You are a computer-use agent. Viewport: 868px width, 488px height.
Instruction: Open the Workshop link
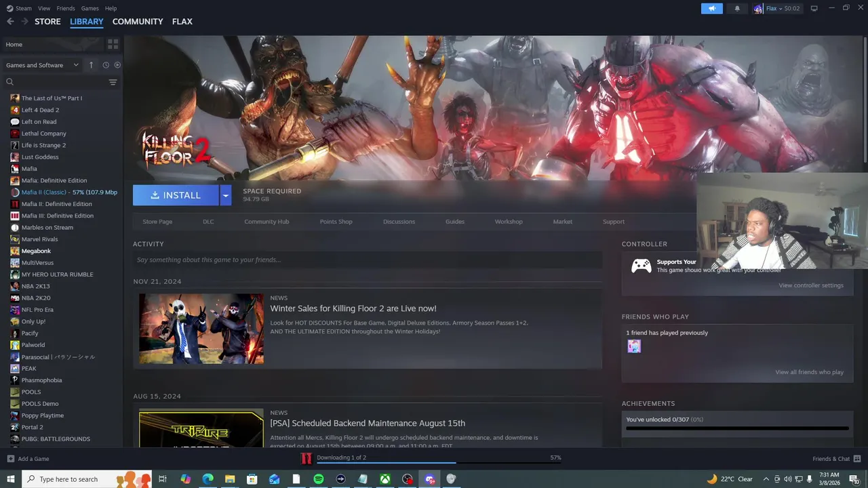pyautogui.click(x=509, y=222)
